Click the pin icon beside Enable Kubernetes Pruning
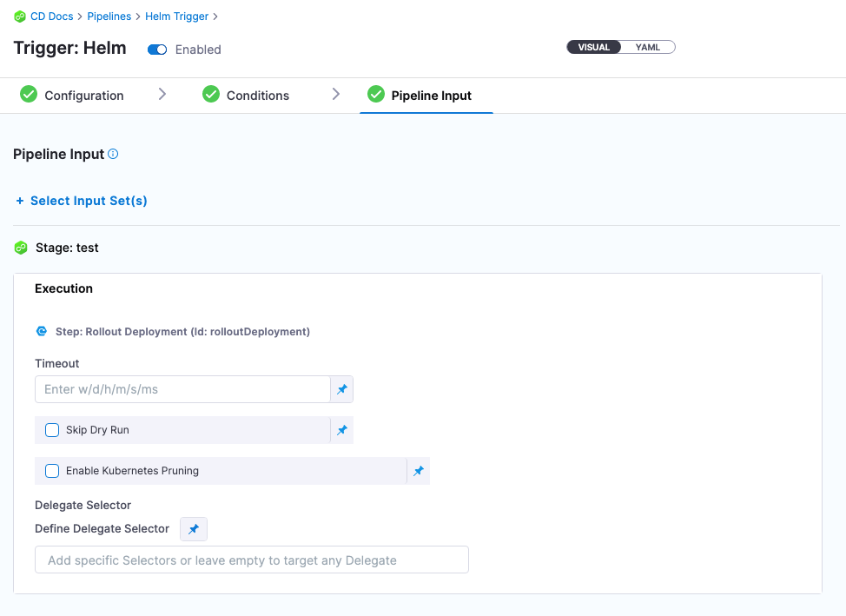The image size is (846, 616). click(418, 471)
